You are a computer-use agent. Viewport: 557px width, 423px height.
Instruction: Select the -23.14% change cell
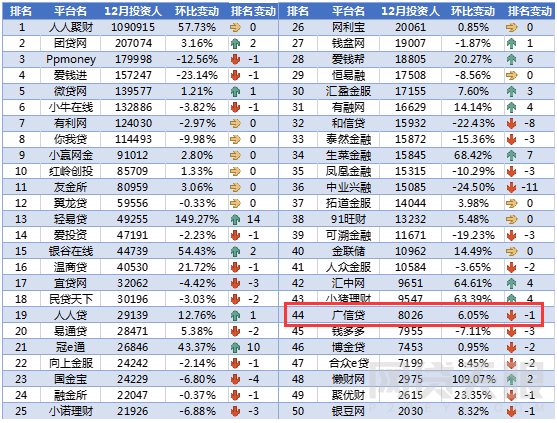point(197,75)
